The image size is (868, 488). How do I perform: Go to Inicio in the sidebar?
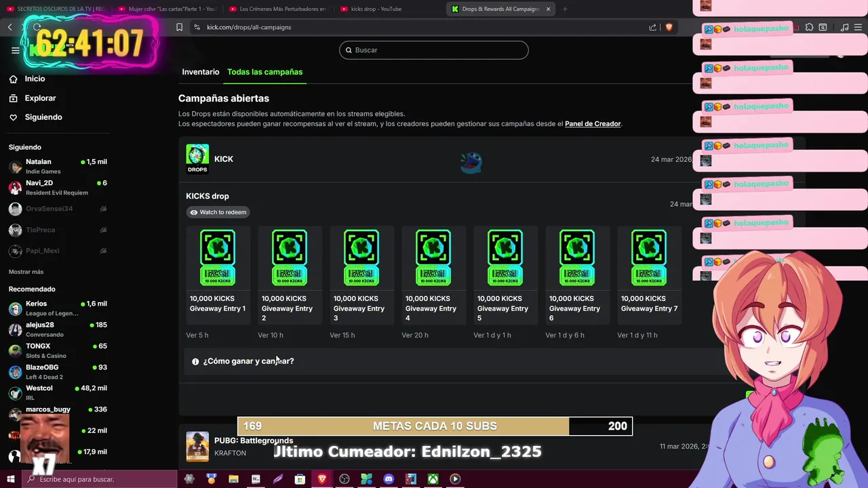[x=35, y=79]
